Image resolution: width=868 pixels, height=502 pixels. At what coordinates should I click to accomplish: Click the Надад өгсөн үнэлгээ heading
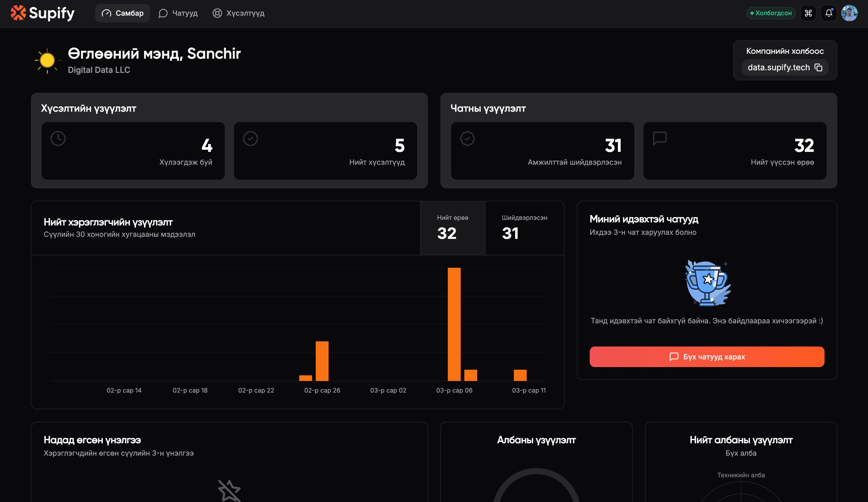click(92, 440)
